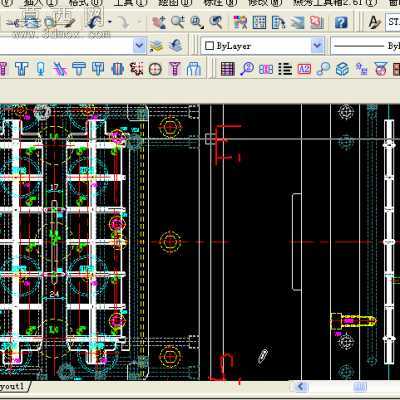Open the 格式(O) menu
Image resolution: width=400 pixels, height=400 pixels.
pos(86,3)
